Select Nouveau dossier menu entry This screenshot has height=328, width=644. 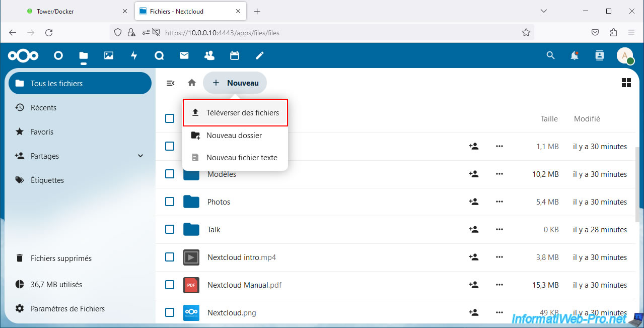[x=234, y=135]
